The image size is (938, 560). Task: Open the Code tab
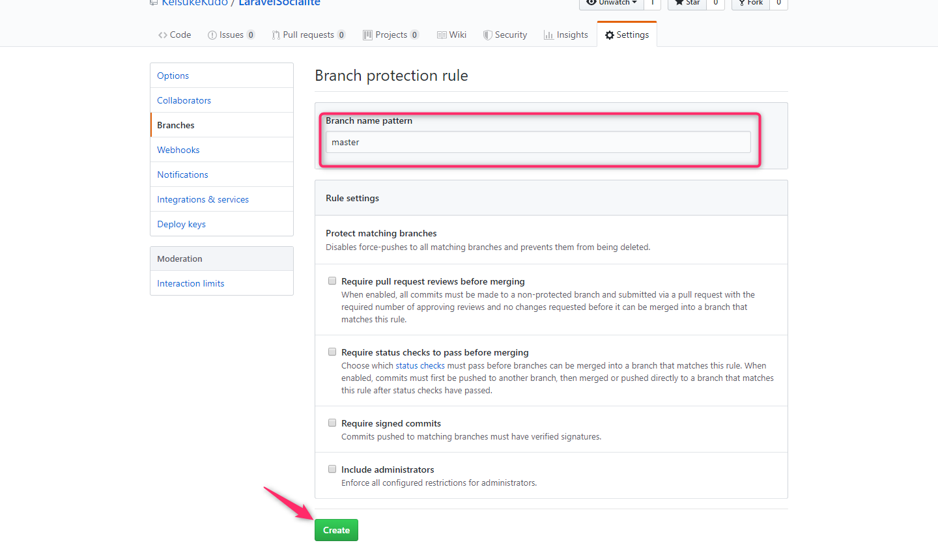click(x=175, y=35)
